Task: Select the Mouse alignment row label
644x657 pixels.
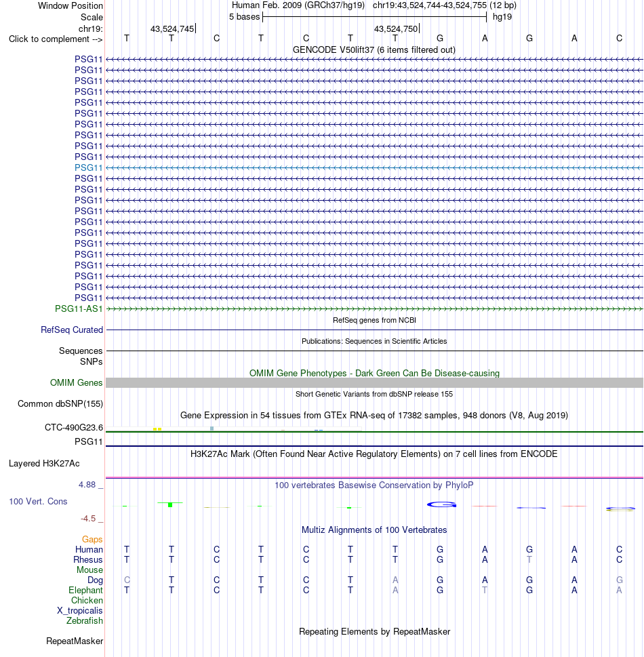Action: click(89, 570)
